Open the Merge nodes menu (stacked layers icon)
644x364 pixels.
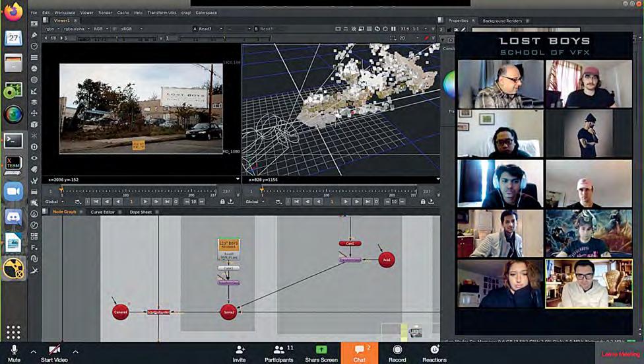pyautogui.click(x=34, y=102)
